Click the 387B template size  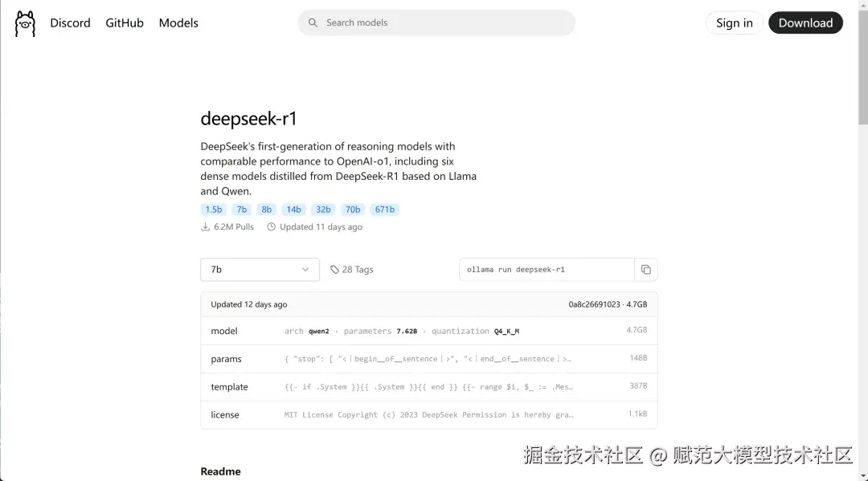[638, 386]
